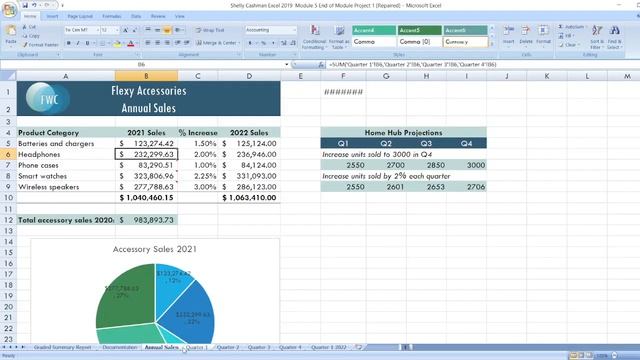640x360 pixels.
Task: Expand the cell styles gallery
Action: coord(492,44)
